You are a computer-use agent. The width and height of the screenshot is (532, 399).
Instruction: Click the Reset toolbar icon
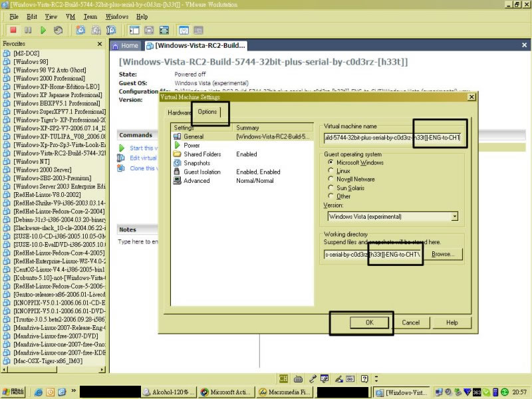click(59, 30)
